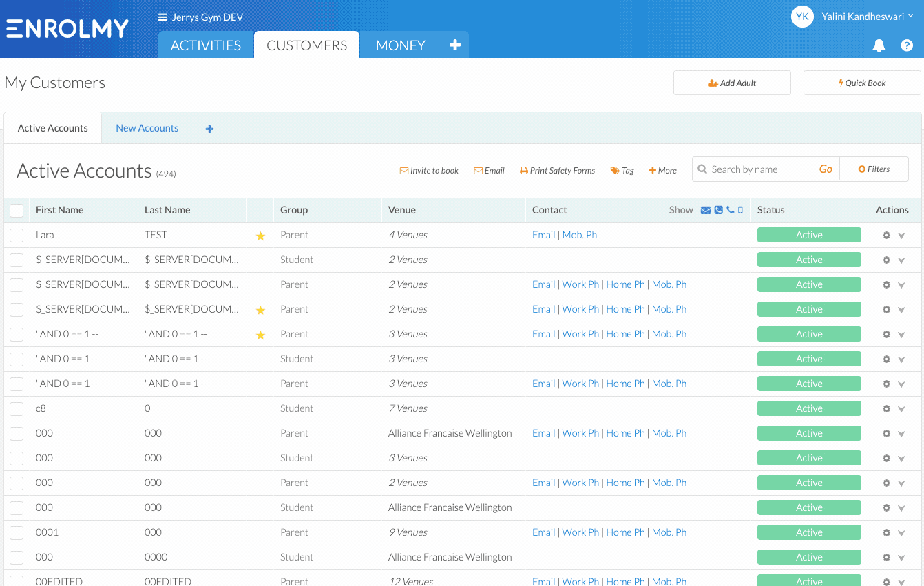This screenshot has height=586, width=924.
Task: Show mobile phone icon in Contact header
Action: pyautogui.click(x=740, y=210)
